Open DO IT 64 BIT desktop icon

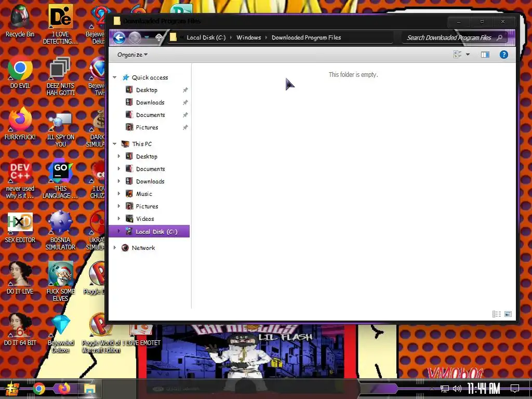click(x=20, y=329)
